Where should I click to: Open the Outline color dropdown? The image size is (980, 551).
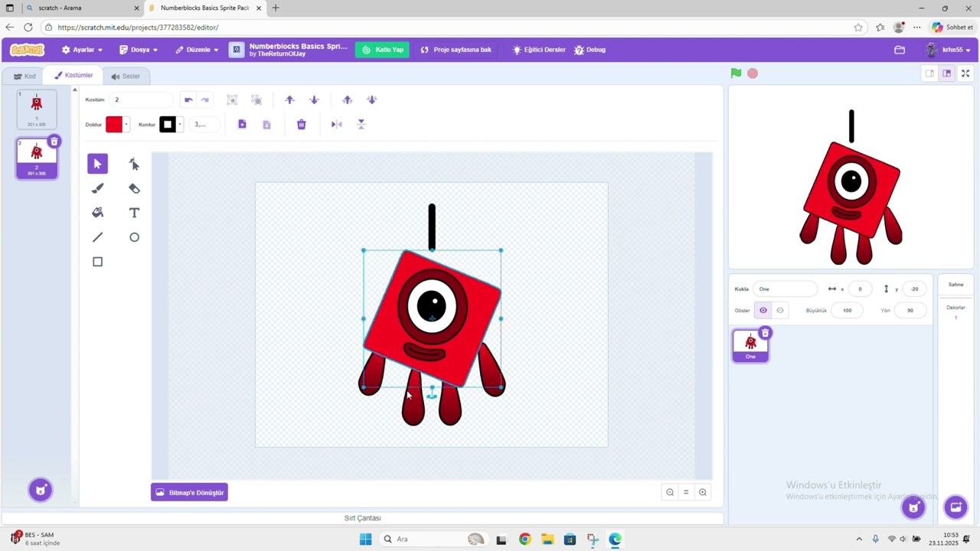coord(171,124)
